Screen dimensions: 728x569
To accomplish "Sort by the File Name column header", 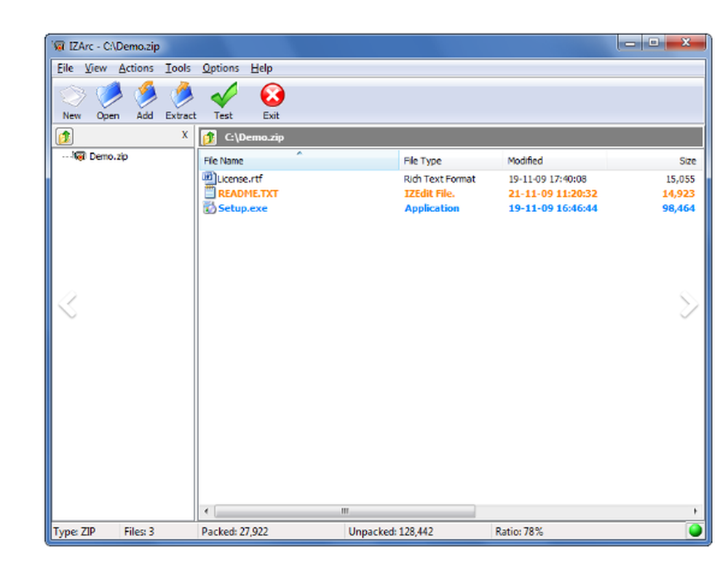I will pos(298,161).
